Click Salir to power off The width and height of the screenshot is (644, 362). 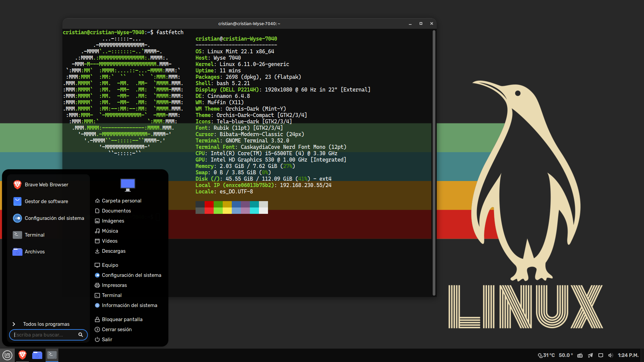[x=103, y=340]
